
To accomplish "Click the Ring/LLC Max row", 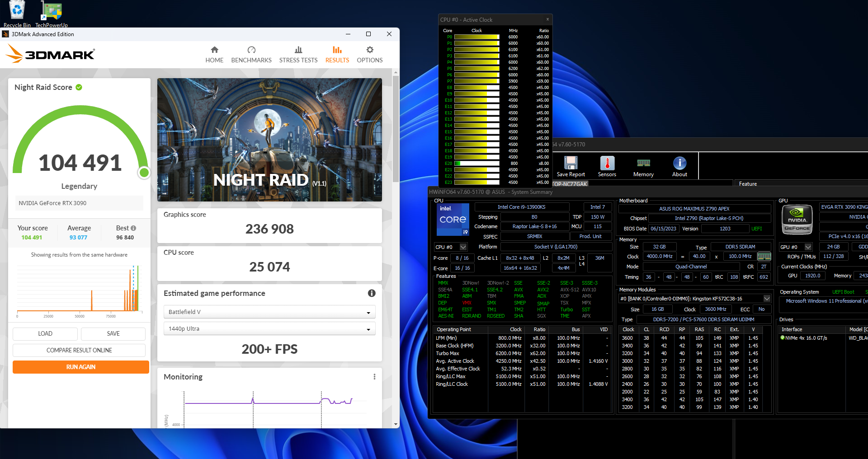I will point(521,376).
